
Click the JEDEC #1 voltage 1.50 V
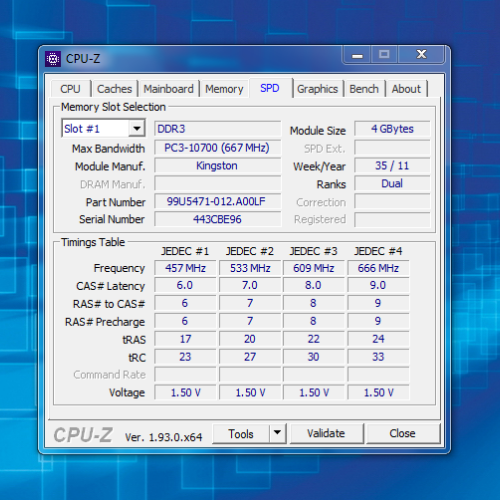pos(185,392)
